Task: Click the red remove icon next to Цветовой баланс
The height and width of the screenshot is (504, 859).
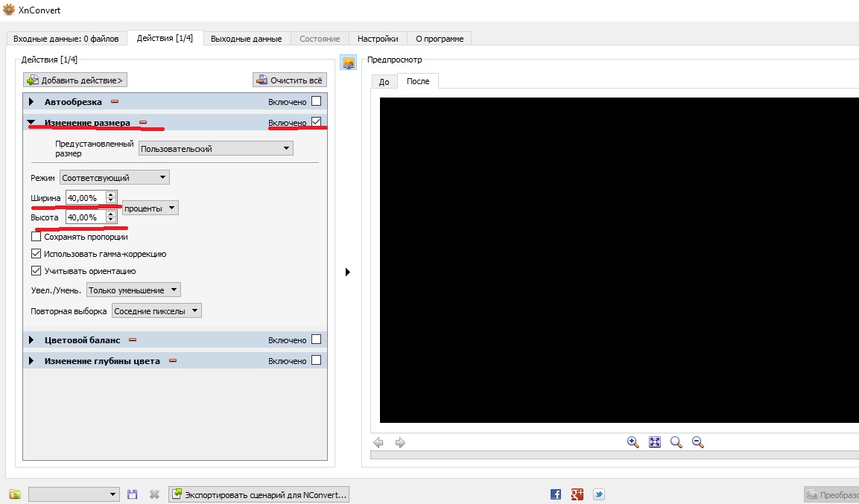Action: tap(133, 339)
